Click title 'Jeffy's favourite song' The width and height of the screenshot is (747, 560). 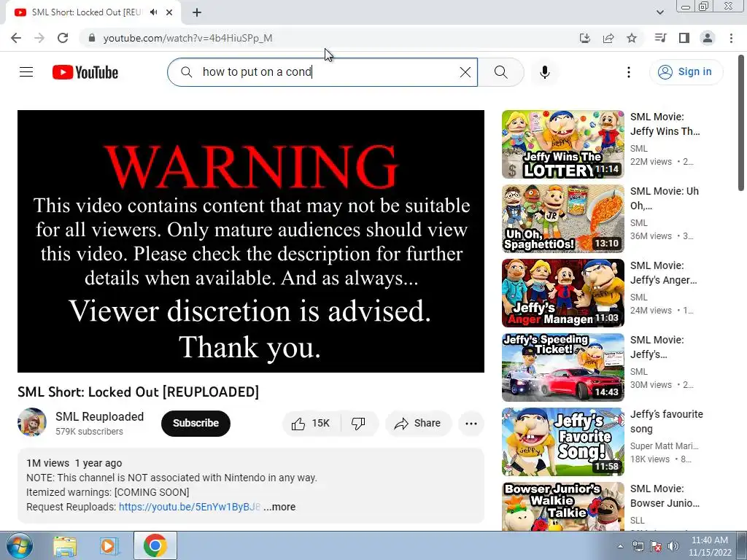tap(667, 421)
